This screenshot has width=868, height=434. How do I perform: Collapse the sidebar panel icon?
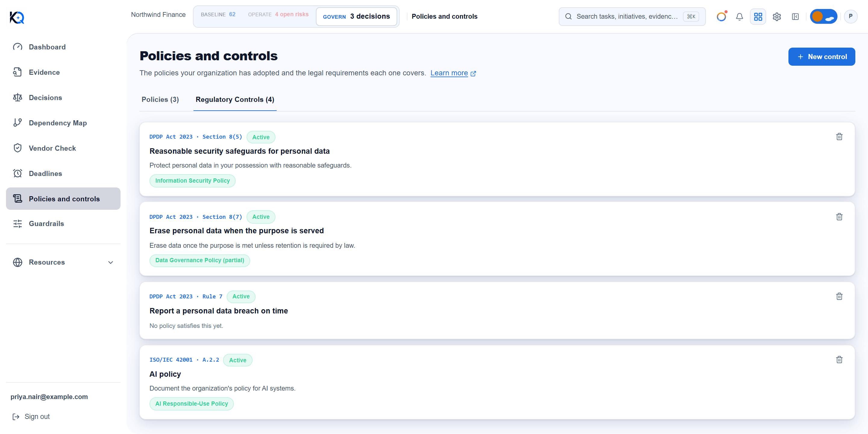pyautogui.click(x=795, y=17)
